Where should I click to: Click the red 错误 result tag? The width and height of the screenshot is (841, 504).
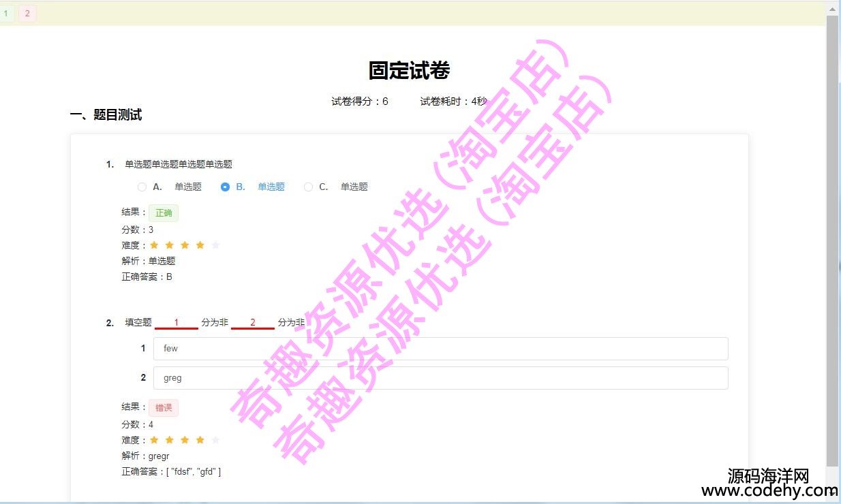point(164,408)
